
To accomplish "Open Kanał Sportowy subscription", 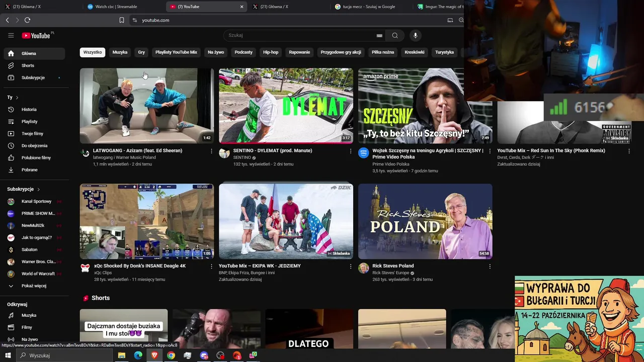I will coord(34,201).
